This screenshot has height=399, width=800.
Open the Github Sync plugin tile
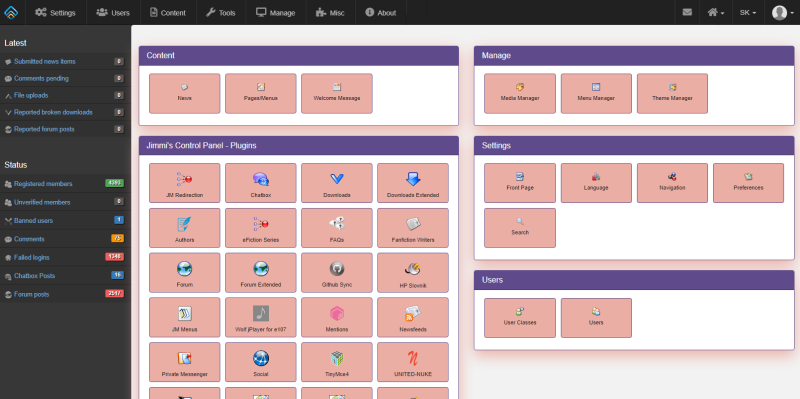[337, 272]
